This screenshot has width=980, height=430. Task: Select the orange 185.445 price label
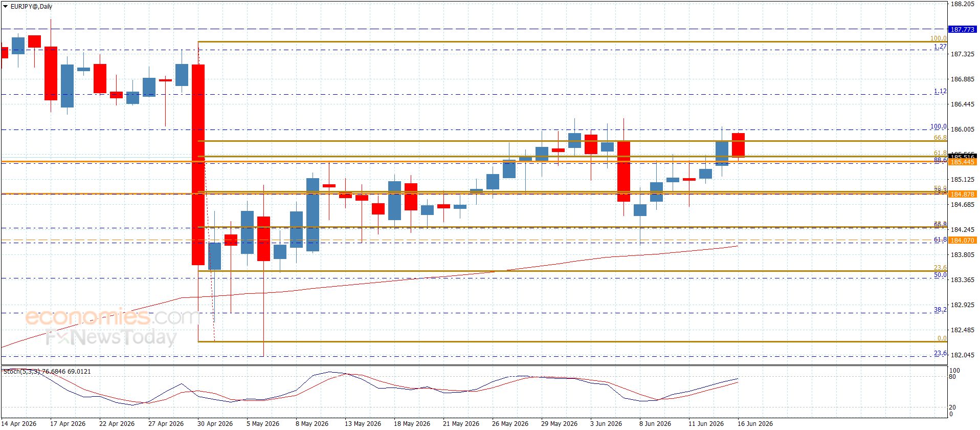coord(962,162)
